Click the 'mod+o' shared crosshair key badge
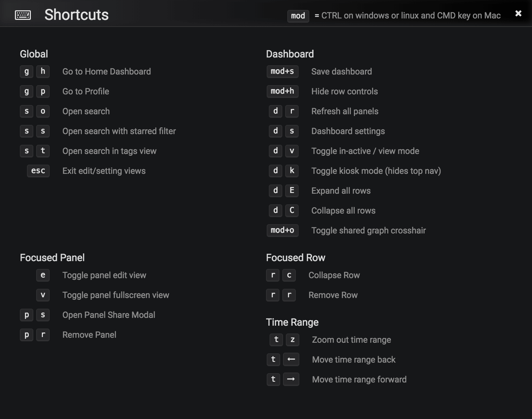The height and width of the screenshot is (419, 532). 282,230
